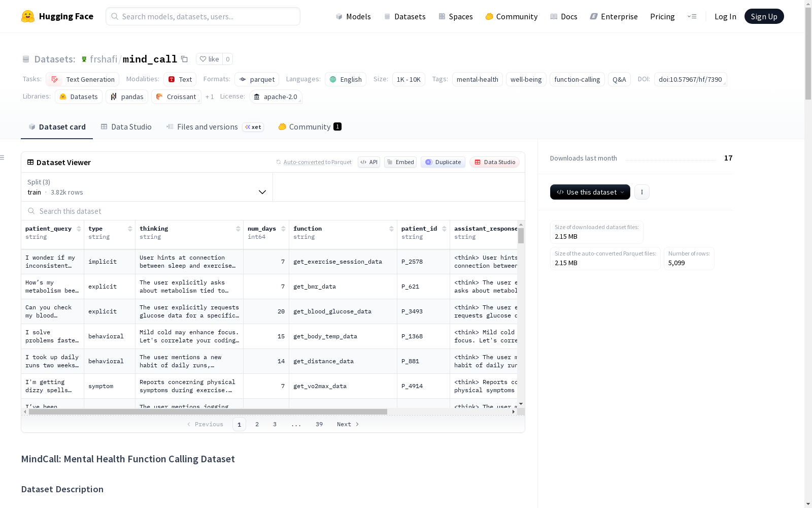
Task: Click the search magnifier in dataset search
Action: click(31, 211)
